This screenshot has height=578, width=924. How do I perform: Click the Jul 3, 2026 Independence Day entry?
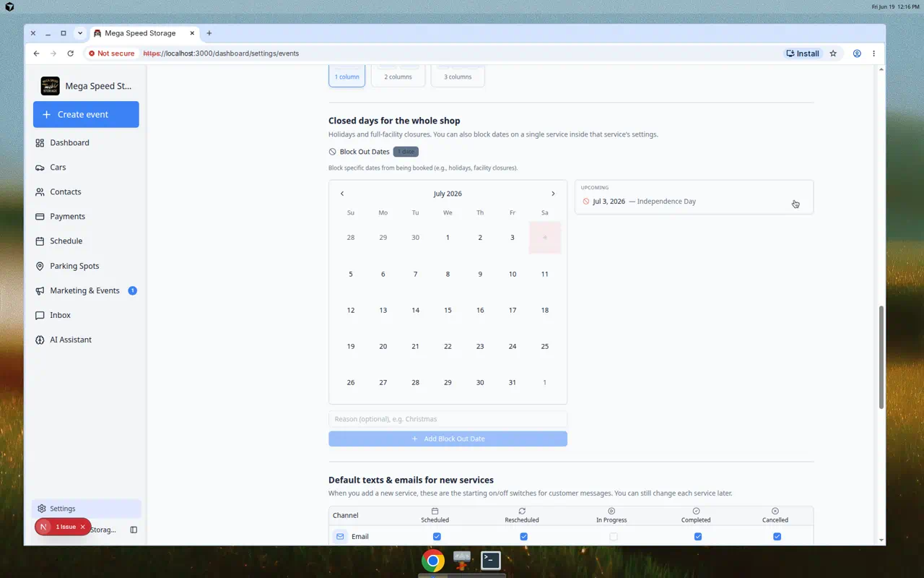pos(694,202)
